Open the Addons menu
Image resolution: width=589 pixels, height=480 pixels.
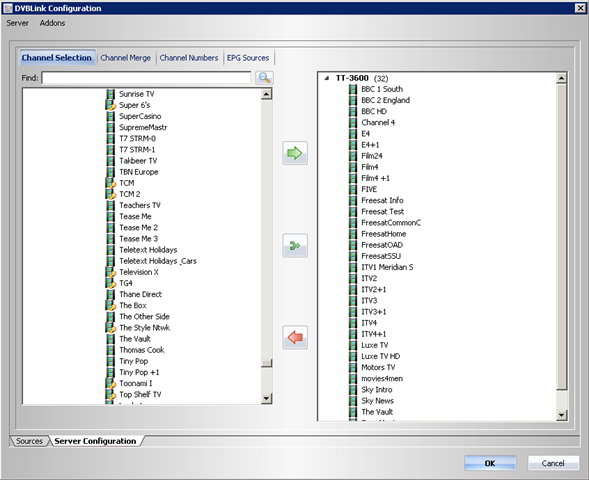(52, 23)
